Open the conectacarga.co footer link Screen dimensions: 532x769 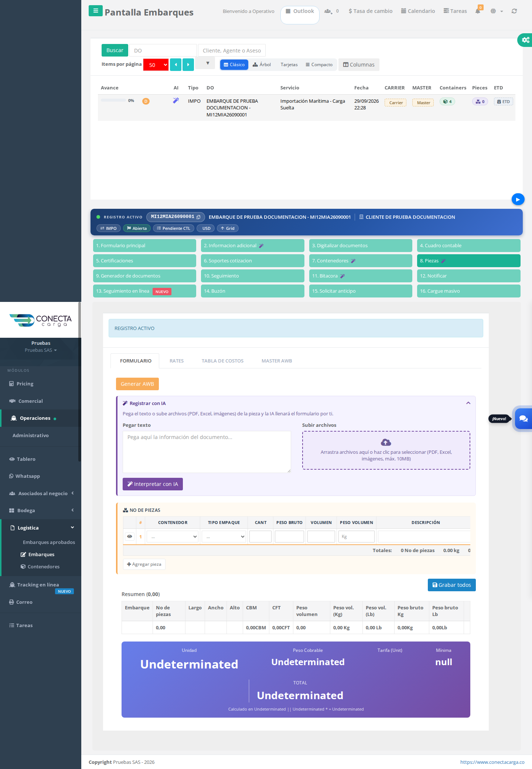492,762
